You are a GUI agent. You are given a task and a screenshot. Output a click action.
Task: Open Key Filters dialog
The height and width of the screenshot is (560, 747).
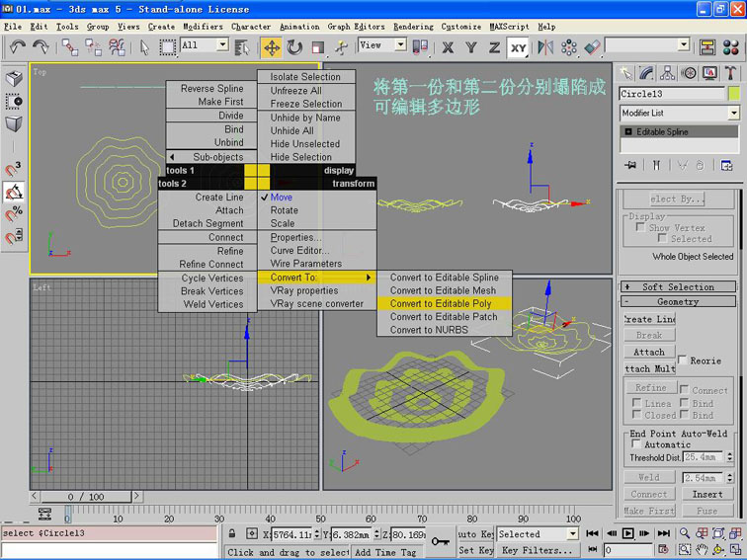point(538,550)
